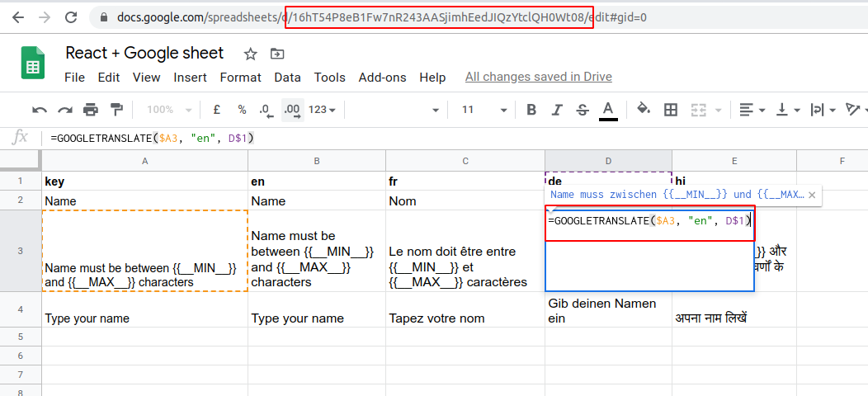Toggle strikethrough formatting
The height and width of the screenshot is (396, 868).
point(583,110)
